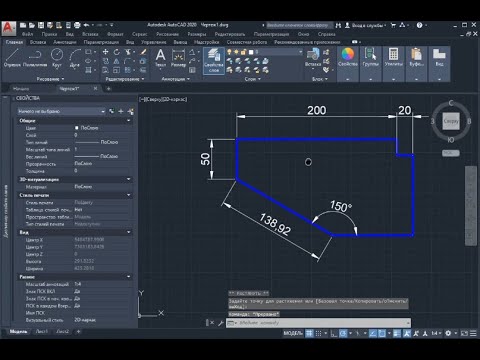The height and width of the screenshot is (360, 480).
Task: Expand the Слои panel dropdown
Action: coord(253,79)
